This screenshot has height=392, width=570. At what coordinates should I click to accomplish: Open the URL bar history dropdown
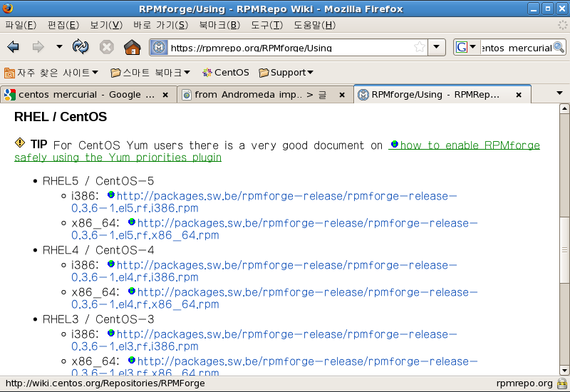point(437,47)
